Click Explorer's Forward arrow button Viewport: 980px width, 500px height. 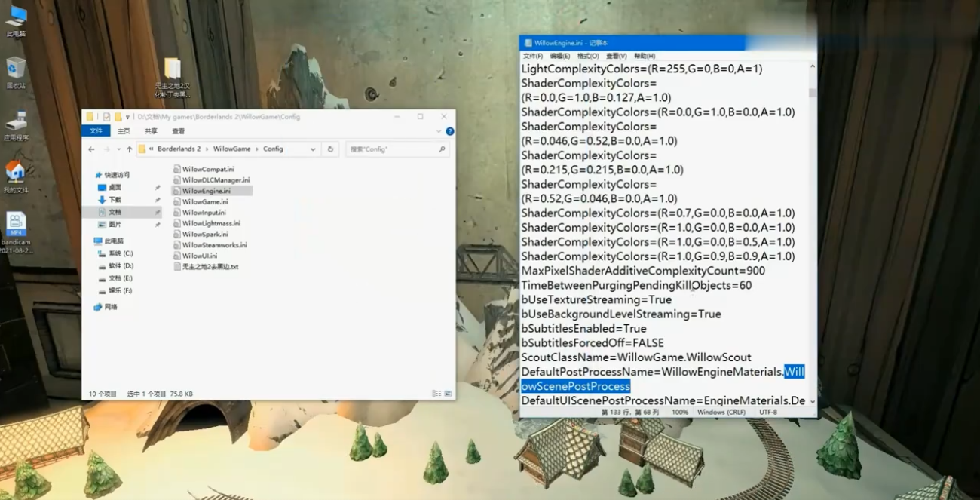(x=106, y=149)
